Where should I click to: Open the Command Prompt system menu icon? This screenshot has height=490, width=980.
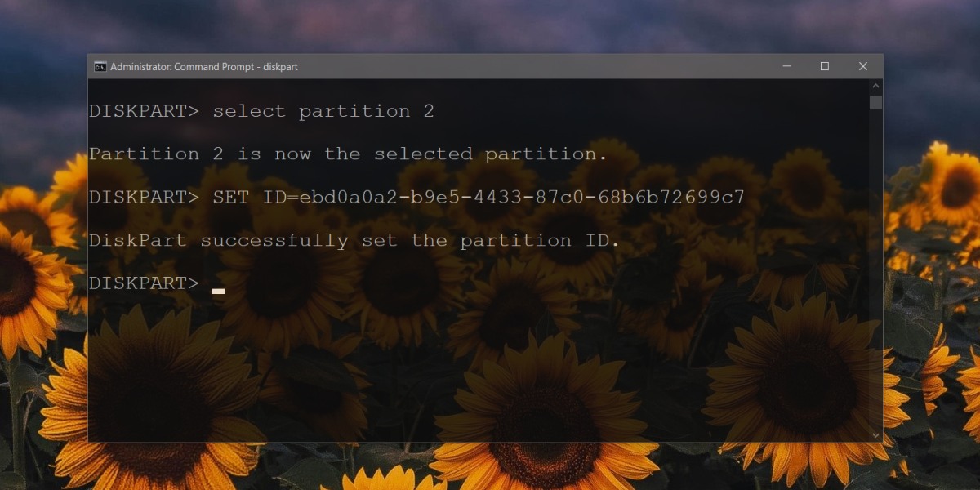(x=100, y=67)
